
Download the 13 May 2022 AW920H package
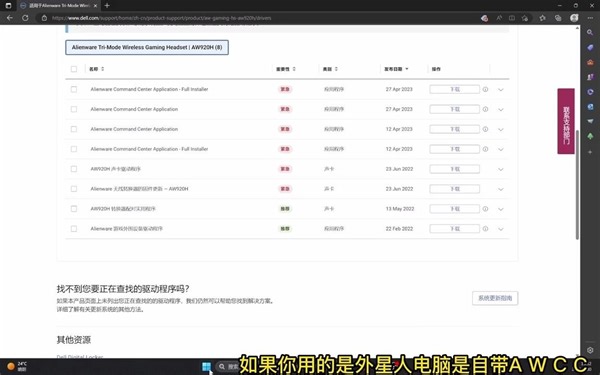tap(455, 209)
